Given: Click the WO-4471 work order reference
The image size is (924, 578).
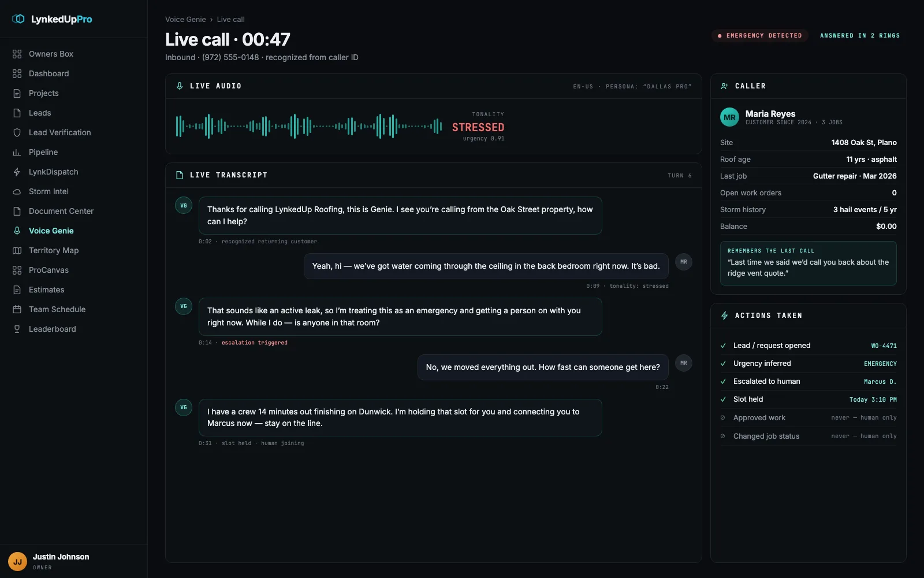Looking at the screenshot, I should [x=884, y=346].
